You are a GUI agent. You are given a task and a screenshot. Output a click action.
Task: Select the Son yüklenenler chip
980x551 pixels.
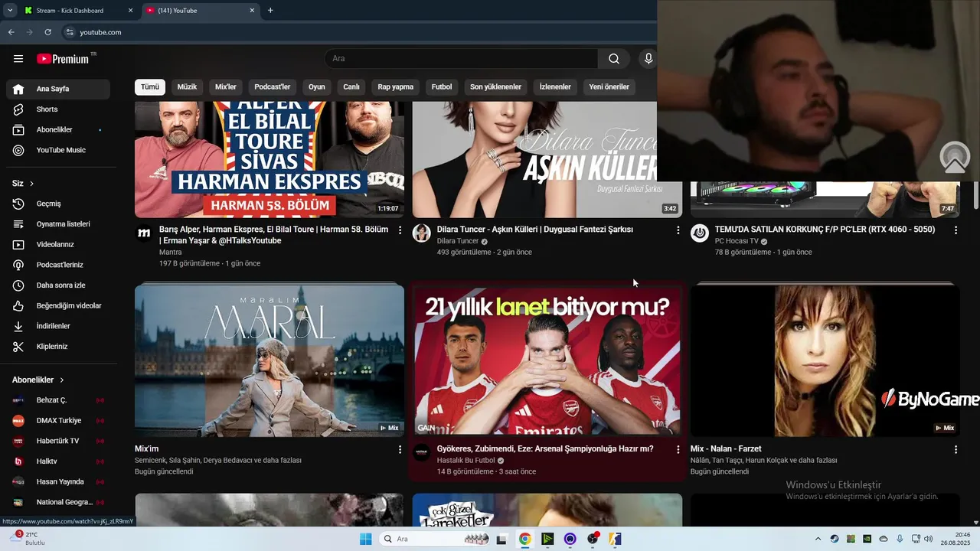495,87
